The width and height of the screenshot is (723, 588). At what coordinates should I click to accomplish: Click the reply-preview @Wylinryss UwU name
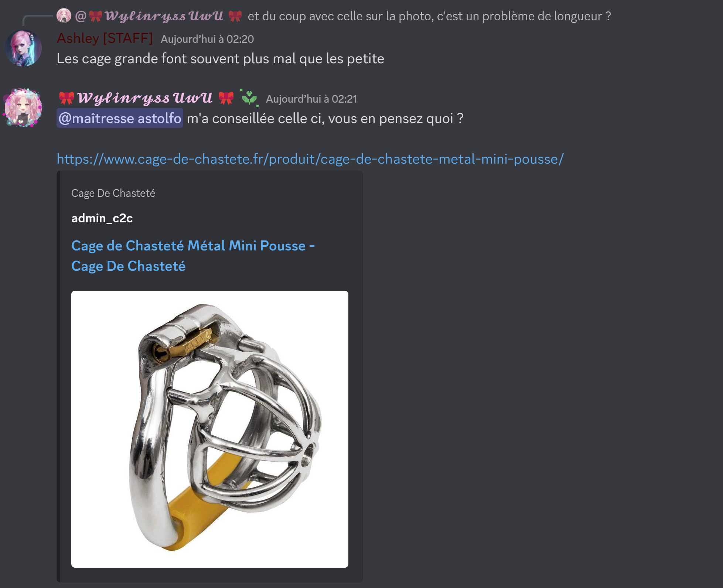[158, 16]
